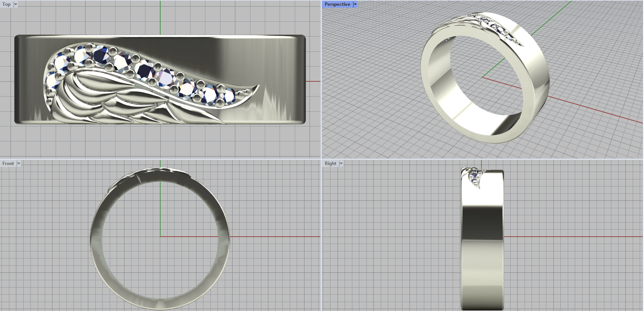Click the divider between Top and Front viewports
644x311 pixels.
click(x=161, y=159)
